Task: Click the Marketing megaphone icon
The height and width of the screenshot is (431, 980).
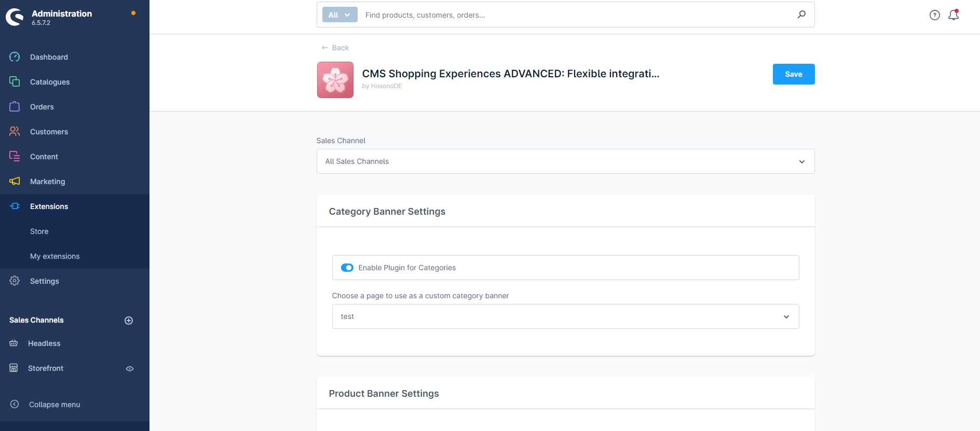Action: [15, 181]
